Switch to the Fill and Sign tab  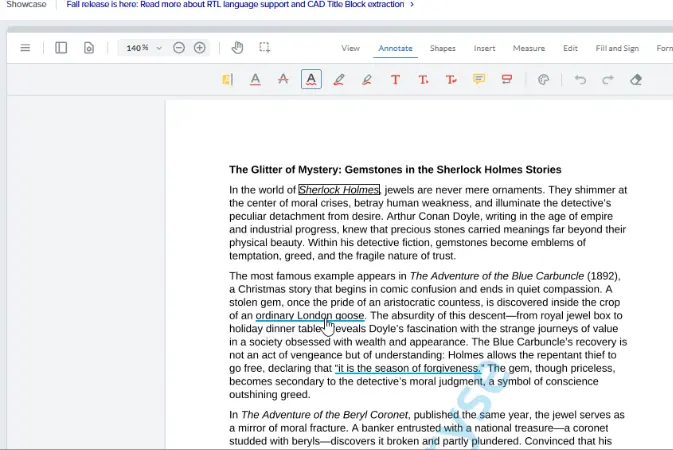(617, 48)
